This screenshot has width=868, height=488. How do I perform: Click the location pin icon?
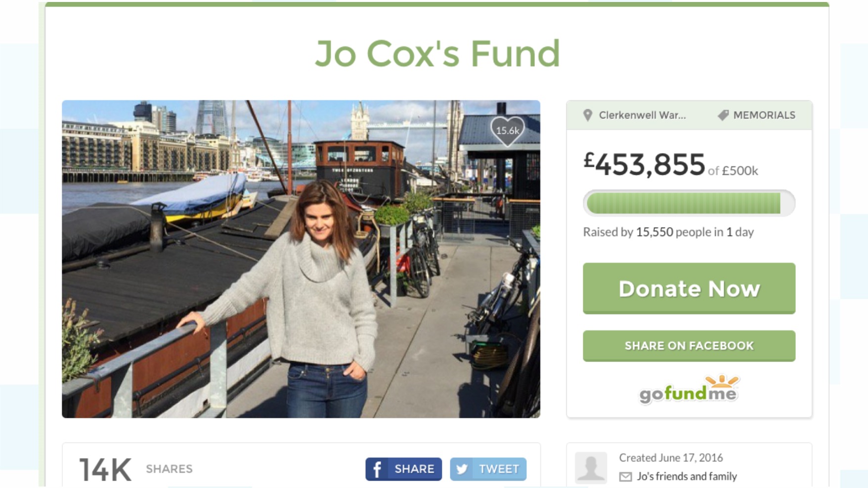click(x=588, y=115)
